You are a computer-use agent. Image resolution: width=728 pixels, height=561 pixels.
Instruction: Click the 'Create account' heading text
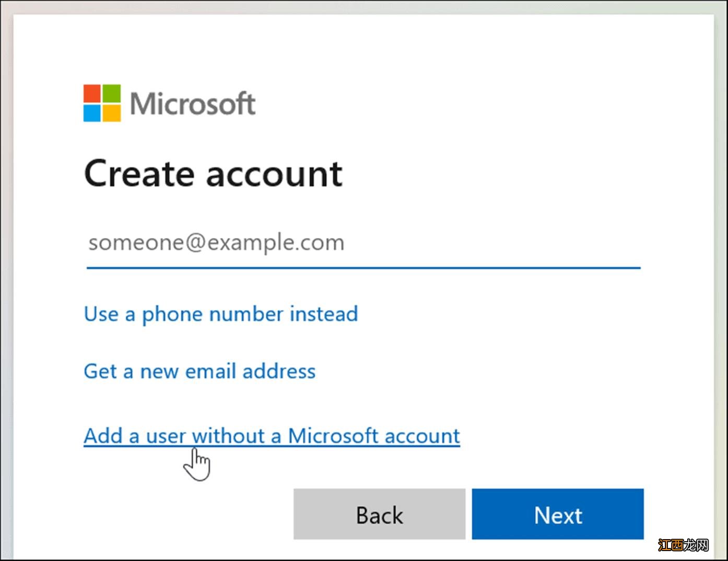click(x=213, y=174)
